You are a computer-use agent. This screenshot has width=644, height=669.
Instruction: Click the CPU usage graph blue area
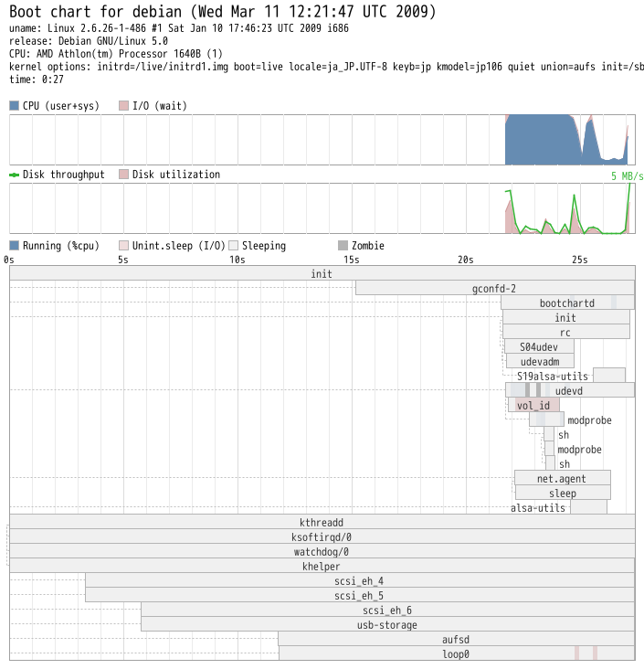click(542, 141)
